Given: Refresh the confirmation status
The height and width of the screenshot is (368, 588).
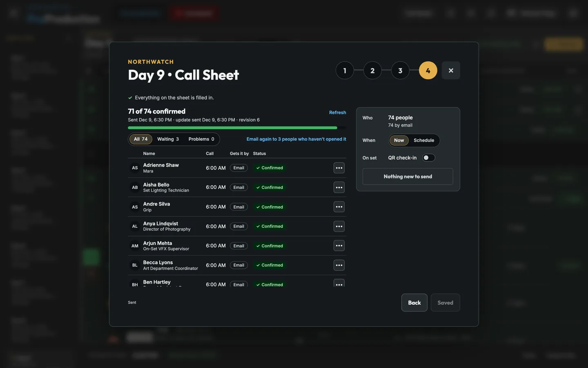Looking at the screenshot, I should point(338,112).
